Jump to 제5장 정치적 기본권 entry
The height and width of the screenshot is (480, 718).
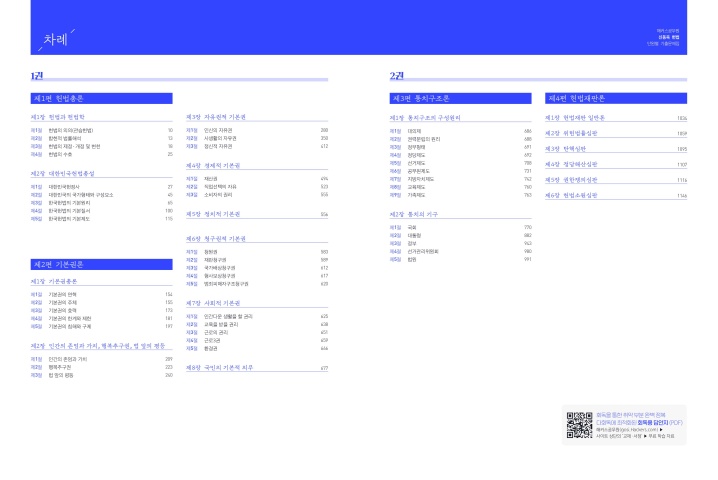pyautogui.click(x=215, y=215)
